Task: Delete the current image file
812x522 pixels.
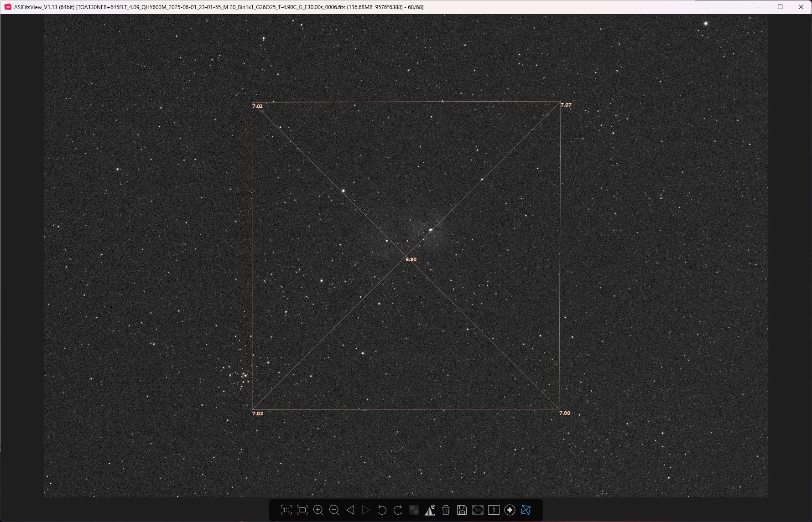Action: [x=446, y=510]
